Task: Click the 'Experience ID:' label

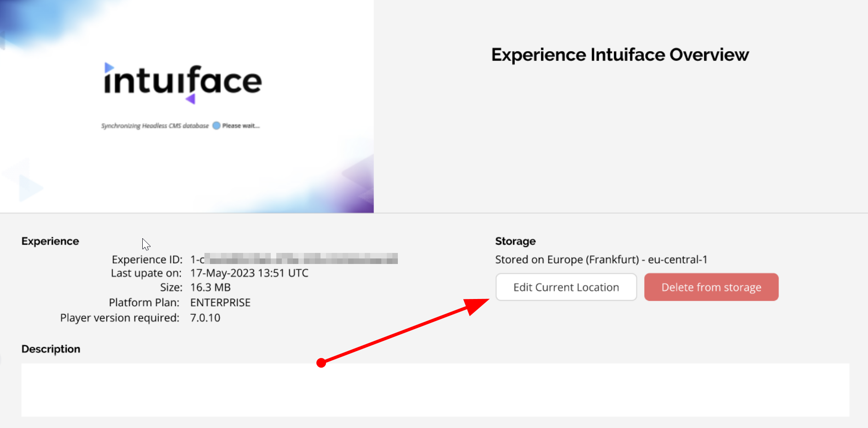Action: 147,259
